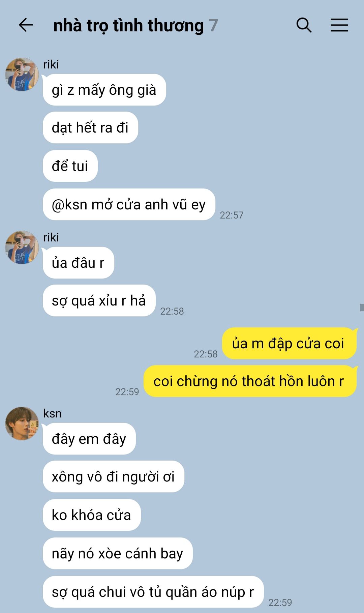
Task: Tap the '@ksn mở cửa anh vũ ey' mention message
Action: point(129,204)
